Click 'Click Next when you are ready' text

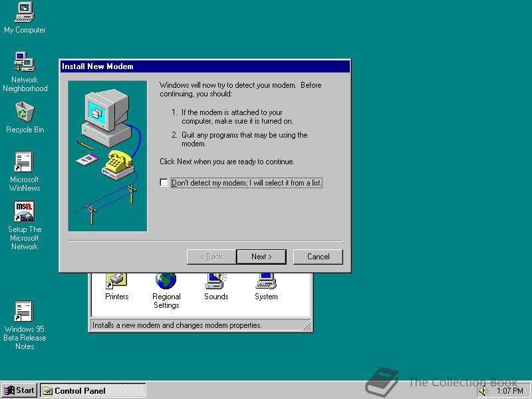pyautogui.click(x=227, y=162)
